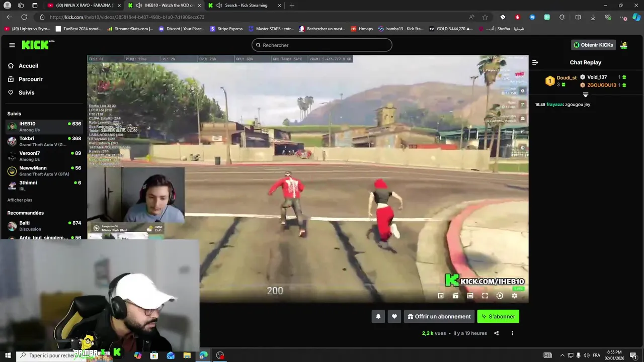Open the user profile avatar menu
The image size is (644, 362).
[x=624, y=45]
